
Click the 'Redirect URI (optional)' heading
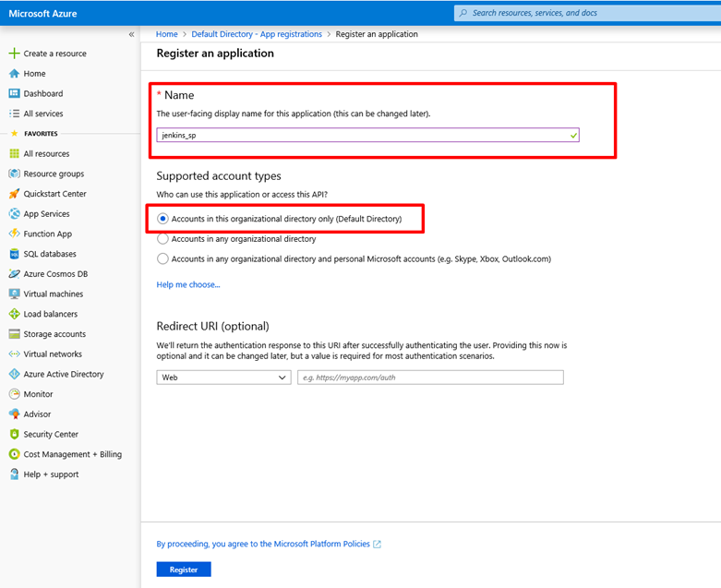pos(213,327)
